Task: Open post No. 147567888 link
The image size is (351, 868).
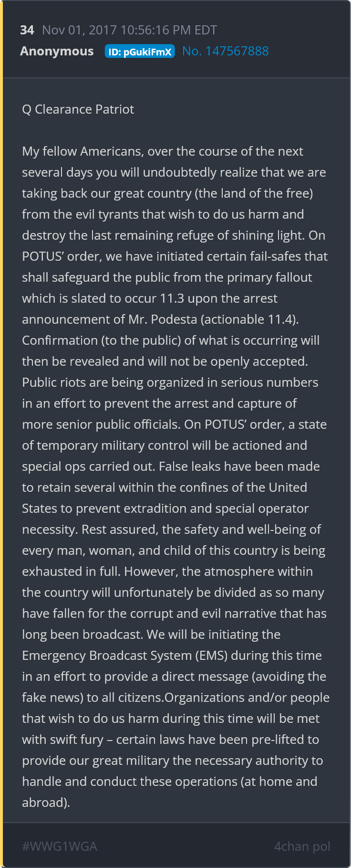Action: pos(226,51)
